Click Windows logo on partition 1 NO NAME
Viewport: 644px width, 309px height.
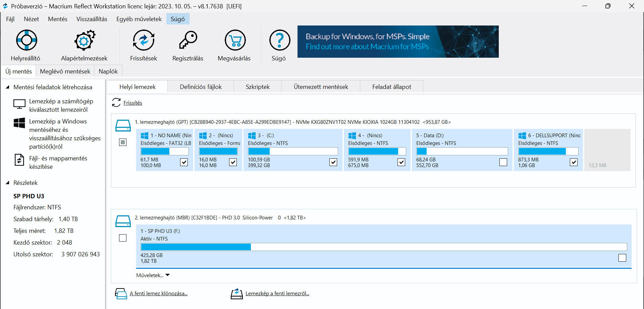(145, 136)
